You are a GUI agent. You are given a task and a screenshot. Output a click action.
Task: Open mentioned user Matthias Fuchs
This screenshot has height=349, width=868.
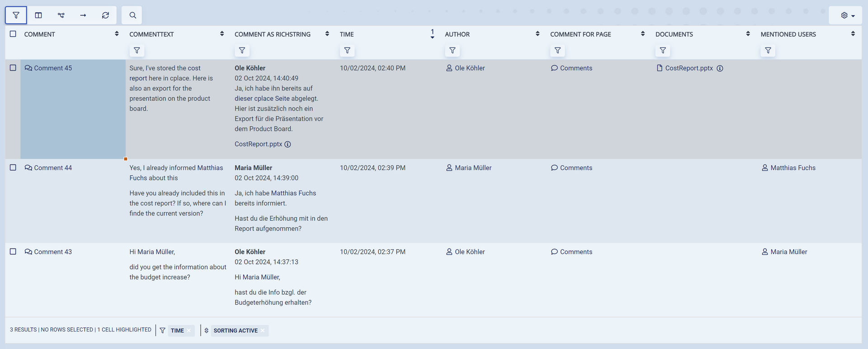[793, 168]
